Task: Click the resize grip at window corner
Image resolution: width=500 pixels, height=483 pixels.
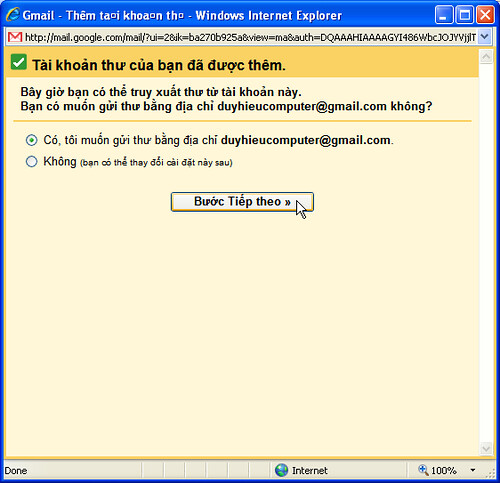Action: (x=491, y=473)
